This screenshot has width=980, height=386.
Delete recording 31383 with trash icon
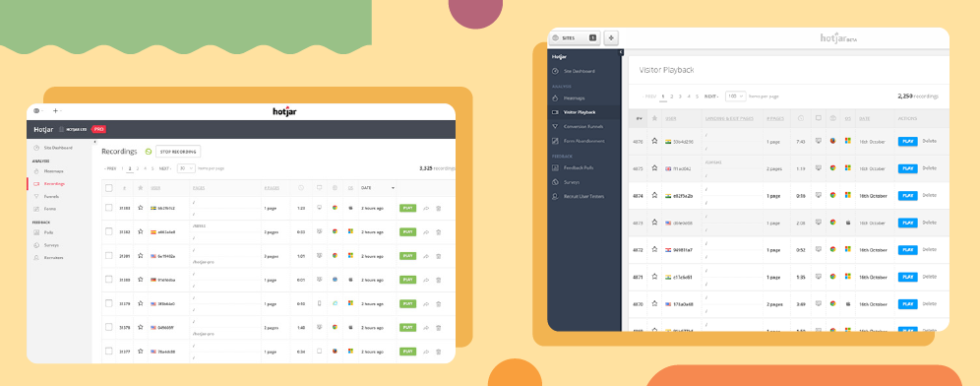tap(438, 208)
